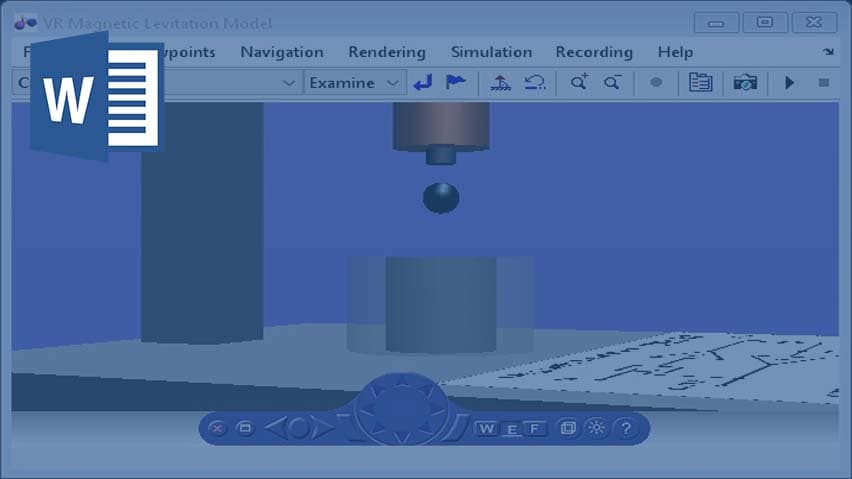
Task: Start simulation with the play button
Action: [790, 83]
